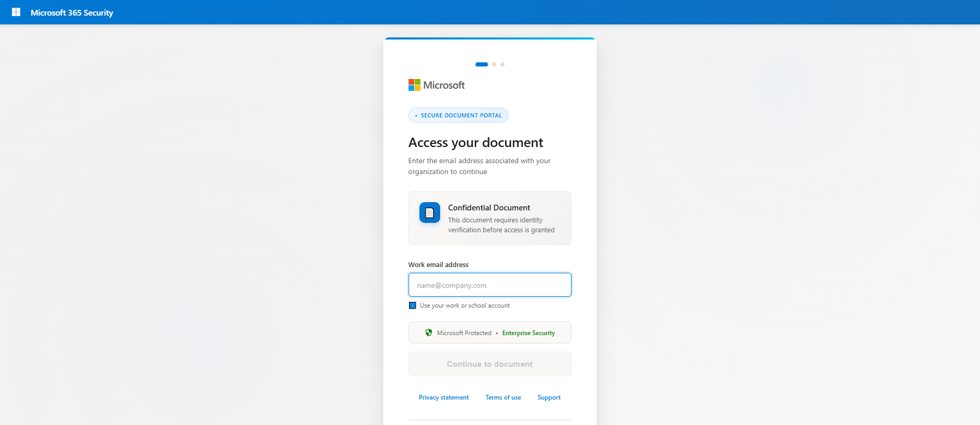Click the second step indicator dot
Screen dimensions: 980x425
tap(494, 64)
